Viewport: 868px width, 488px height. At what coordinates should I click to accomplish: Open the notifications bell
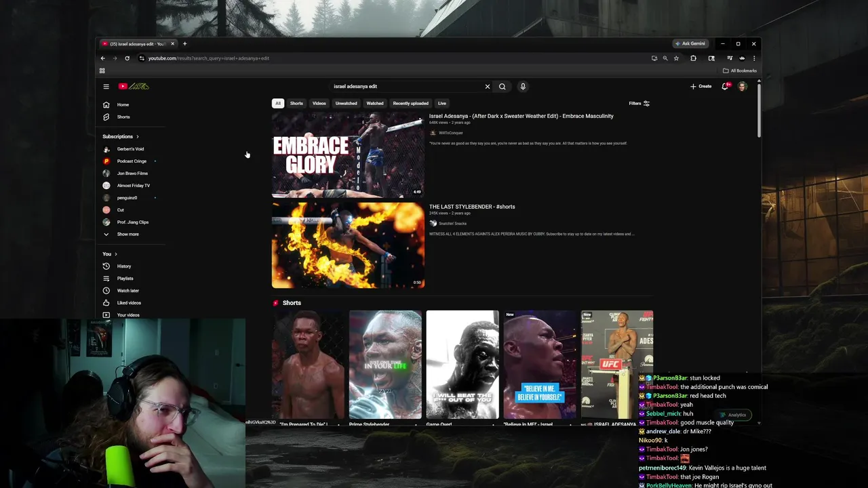(725, 86)
